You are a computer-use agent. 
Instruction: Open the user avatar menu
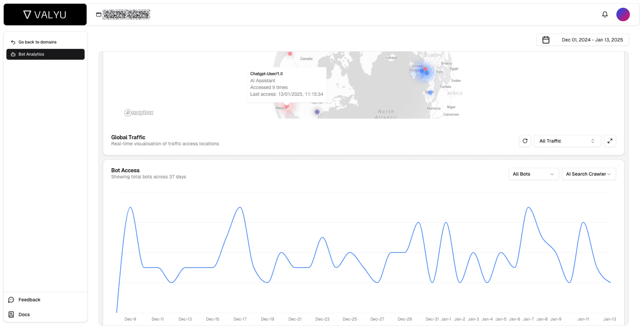623,14
